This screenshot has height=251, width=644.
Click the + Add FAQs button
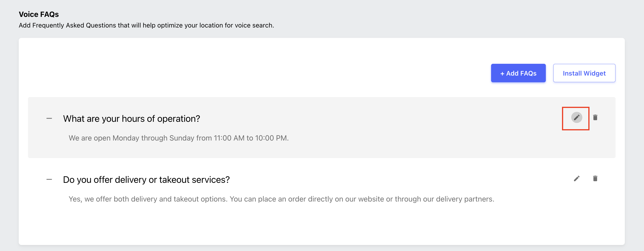pos(518,73)
